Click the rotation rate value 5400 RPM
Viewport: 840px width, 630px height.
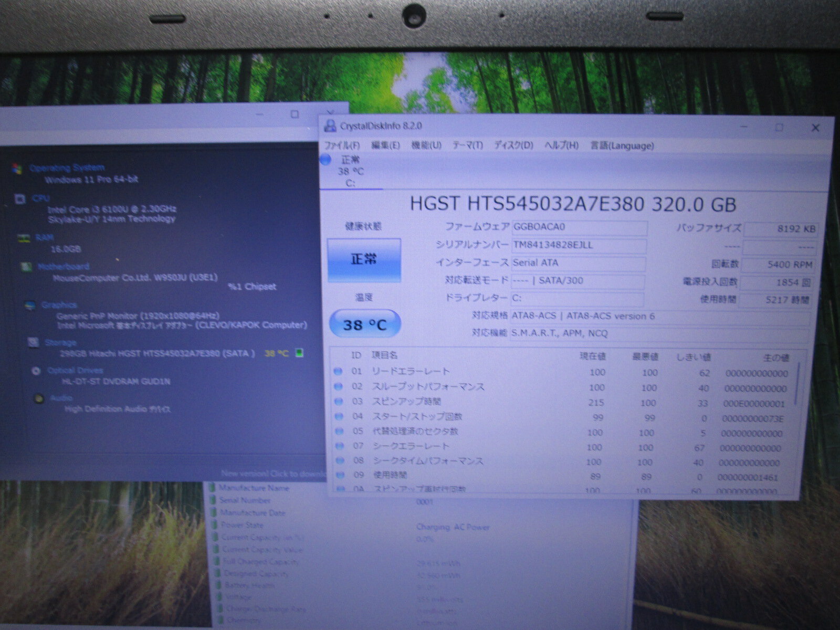tap(778, 265)
